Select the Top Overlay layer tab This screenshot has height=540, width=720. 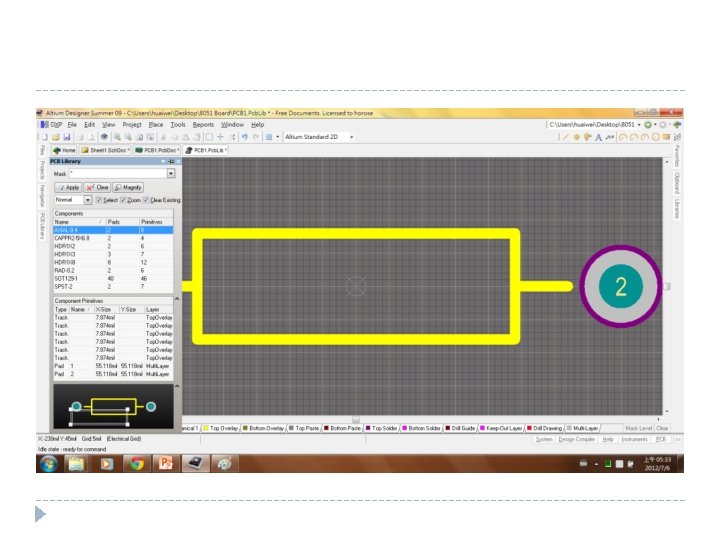pyautogui.click(x=220, y=428)
